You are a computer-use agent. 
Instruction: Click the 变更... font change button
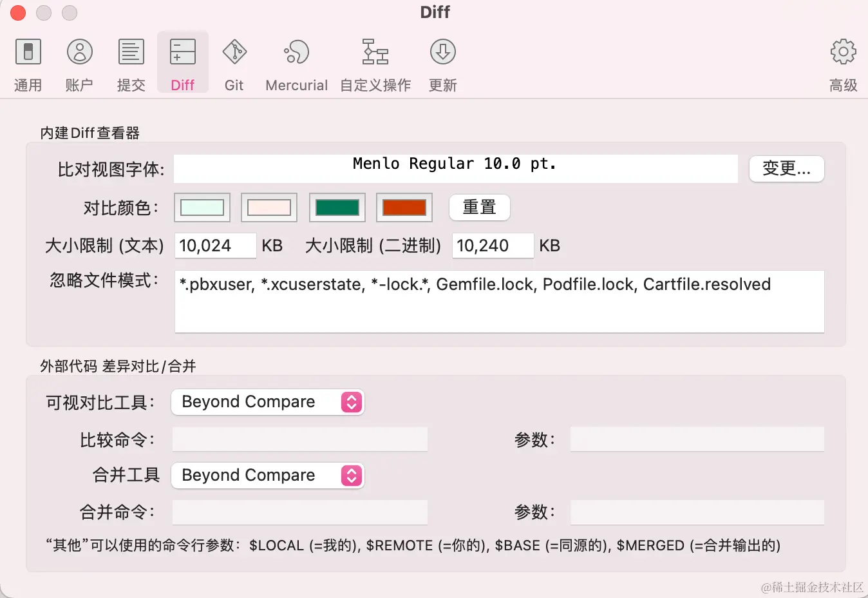coord(786,169)
